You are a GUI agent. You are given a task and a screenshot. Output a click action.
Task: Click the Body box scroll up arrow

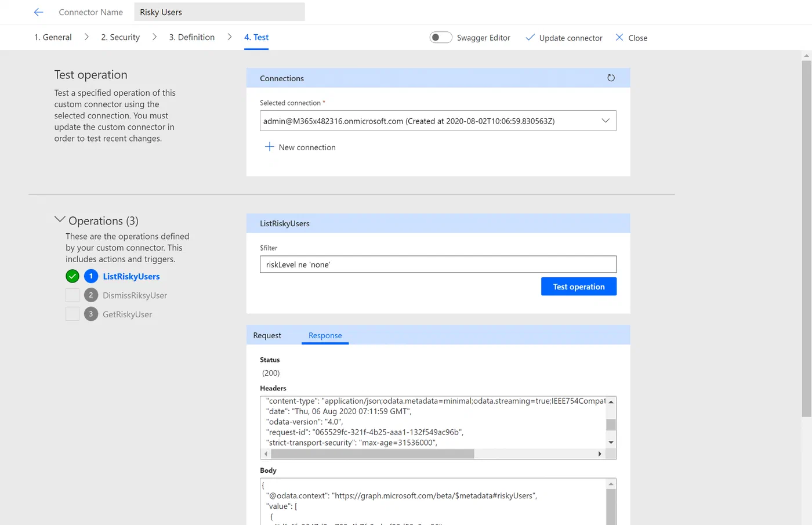click(611, 484)
